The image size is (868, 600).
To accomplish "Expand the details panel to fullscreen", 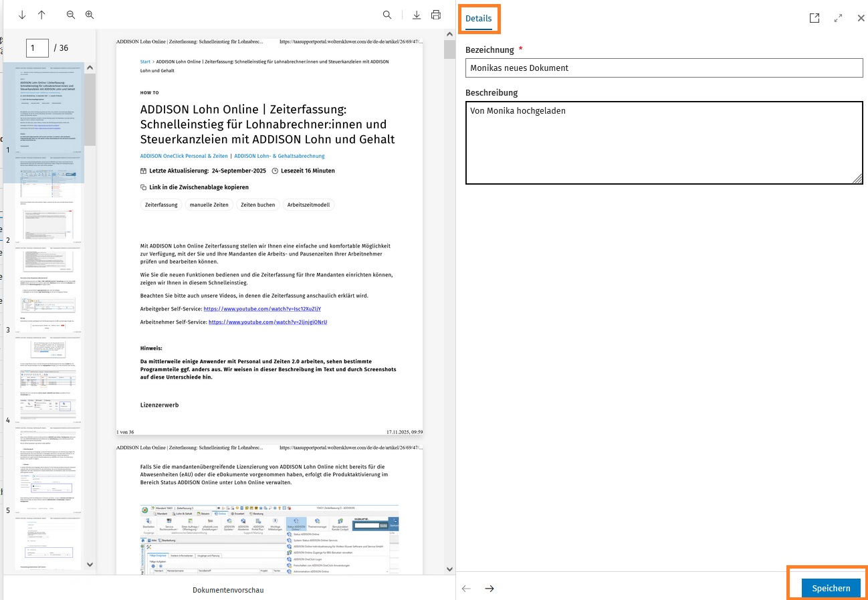I will click(838, 18).
